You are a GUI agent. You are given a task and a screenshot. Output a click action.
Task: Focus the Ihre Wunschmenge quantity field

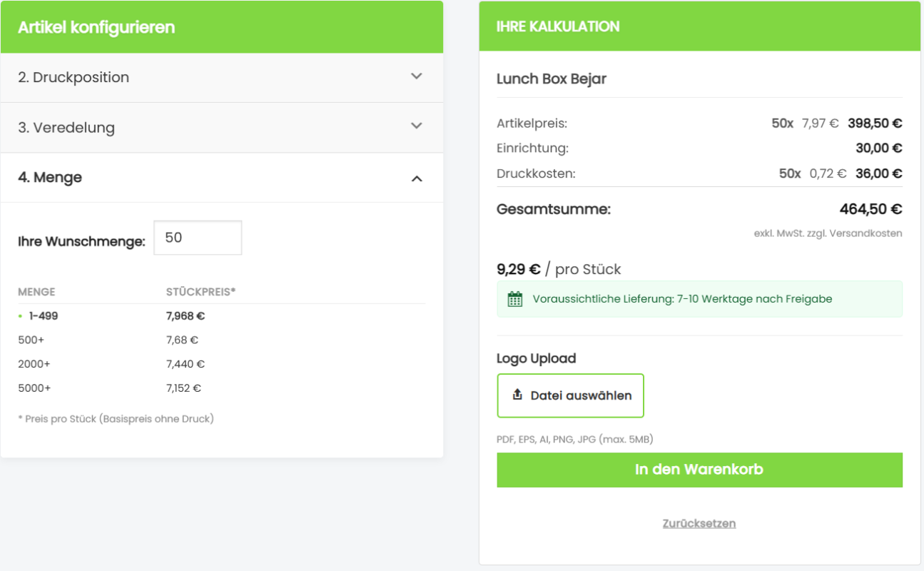coord(198,238)
